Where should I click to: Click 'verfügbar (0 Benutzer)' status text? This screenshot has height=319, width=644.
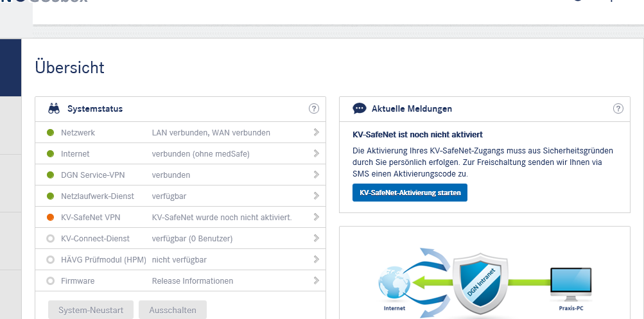pyautogui.click(x=192, y=239)
